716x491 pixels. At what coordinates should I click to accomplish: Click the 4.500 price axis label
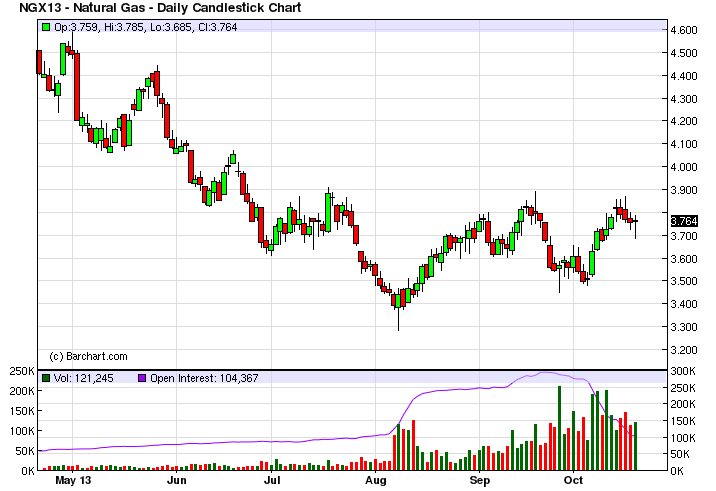click(684, 53)
